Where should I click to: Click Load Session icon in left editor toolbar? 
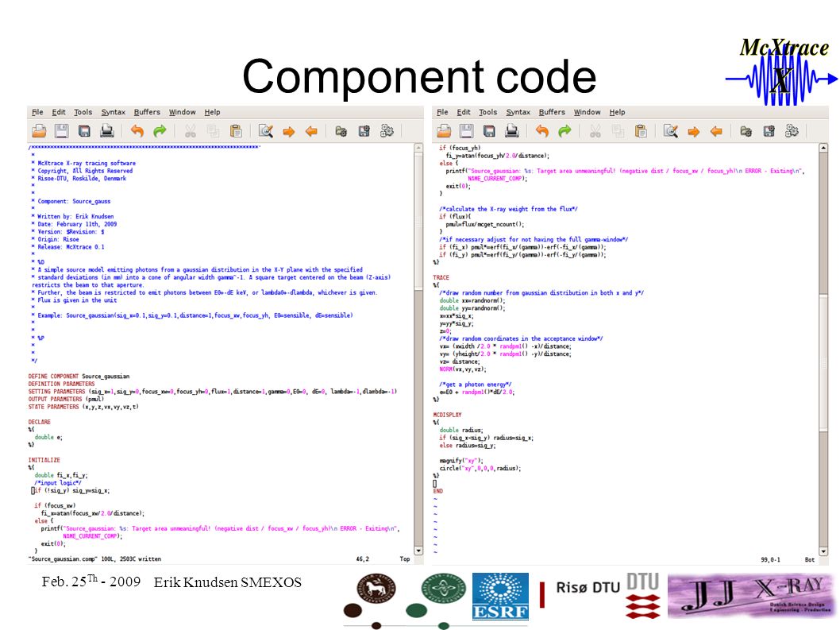click(x=341, y=131)
